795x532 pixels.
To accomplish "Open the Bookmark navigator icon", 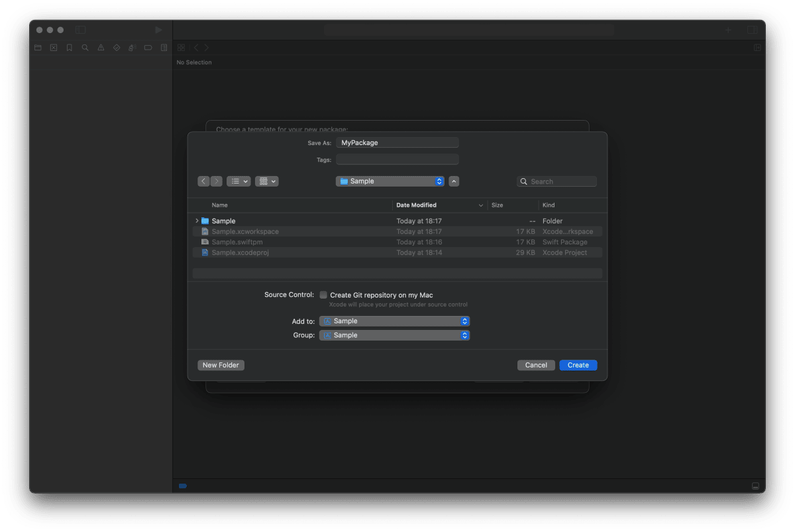I will pos(69,48).
